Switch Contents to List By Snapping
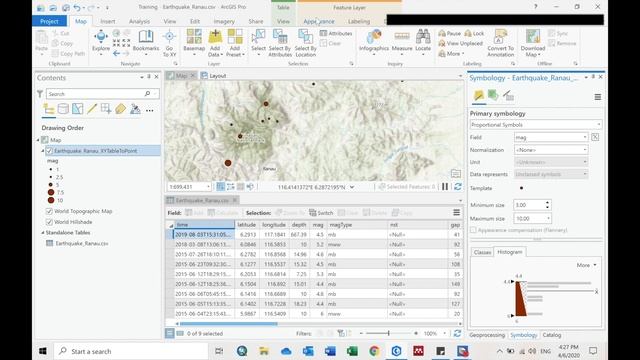This screenshot has width=640, height=360. point(106,109)
